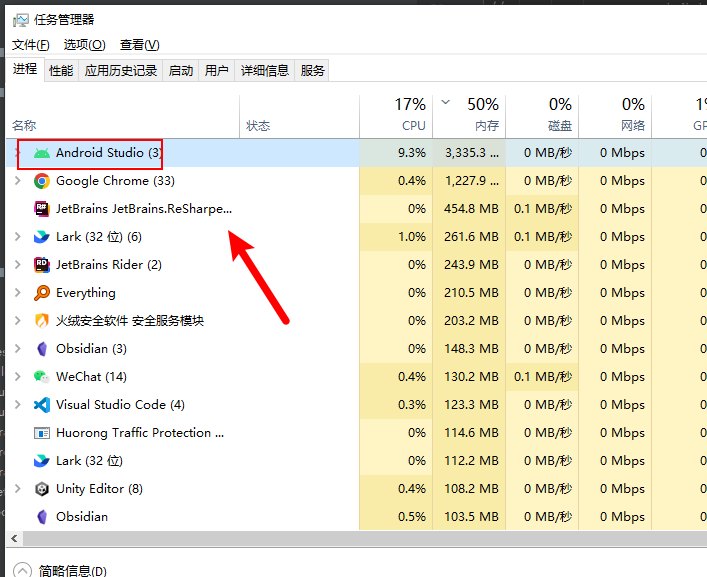Viewport: 707px width, 577px height.
Task: Select the Everything process name
Action: [86, 293]
